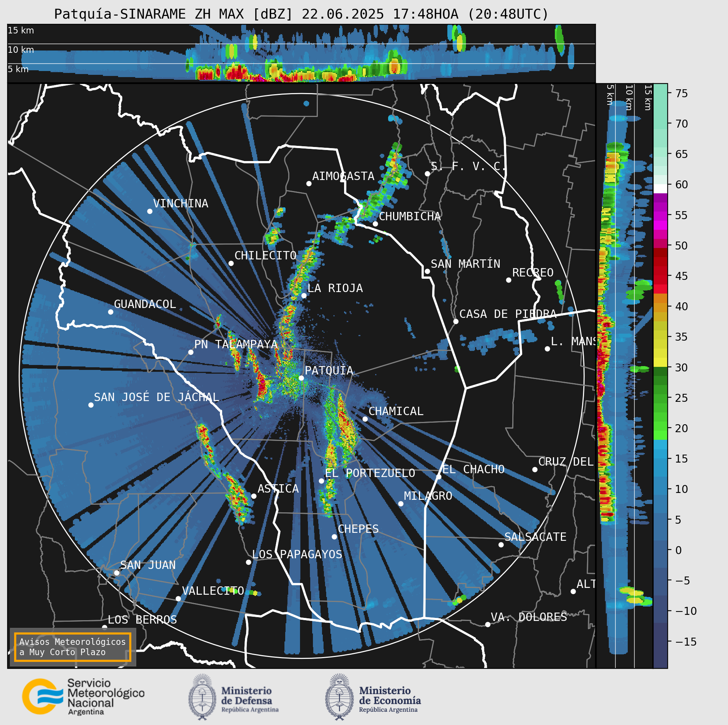This screenshot has height=725, width=728.
Task: Click the LOS BERROS label
Action: pos(142,620)
